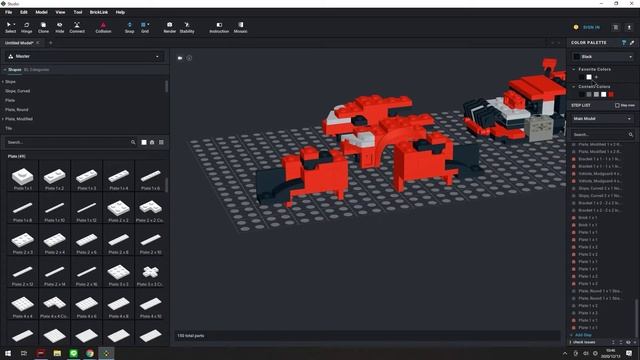Open the Main Model dropdown

point(603,119)
